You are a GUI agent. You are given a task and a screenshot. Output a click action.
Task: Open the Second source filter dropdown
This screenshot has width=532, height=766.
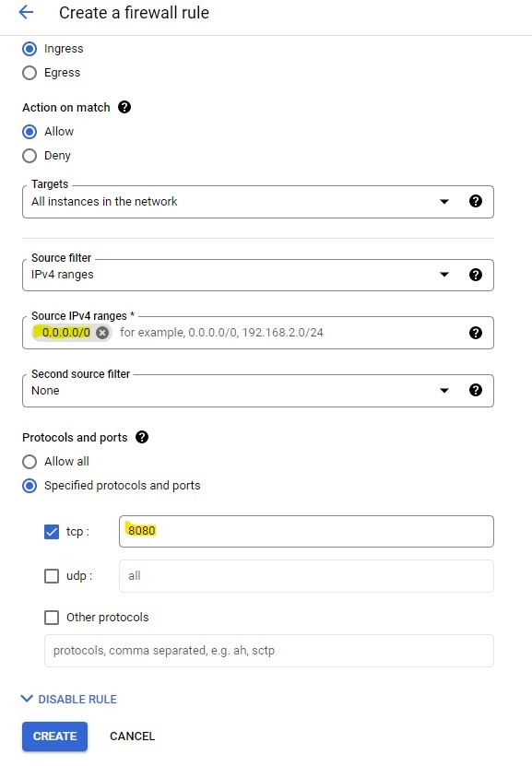[x=258, y=391]
